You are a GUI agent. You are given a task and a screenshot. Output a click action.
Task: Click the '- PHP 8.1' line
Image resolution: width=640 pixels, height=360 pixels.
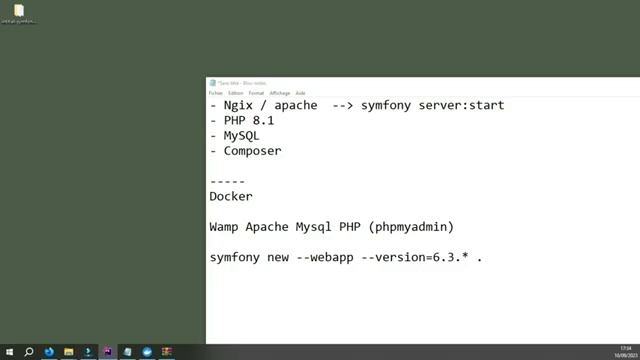242,120
